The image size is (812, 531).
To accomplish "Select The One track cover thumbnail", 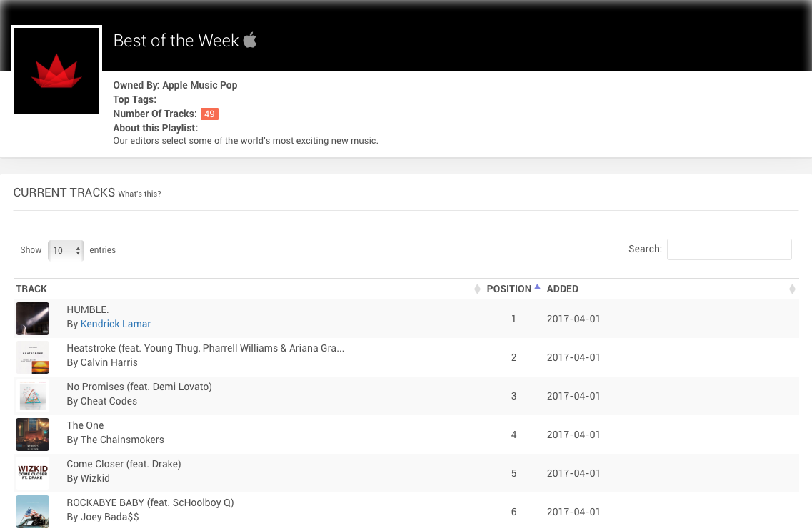I will 33,435.
